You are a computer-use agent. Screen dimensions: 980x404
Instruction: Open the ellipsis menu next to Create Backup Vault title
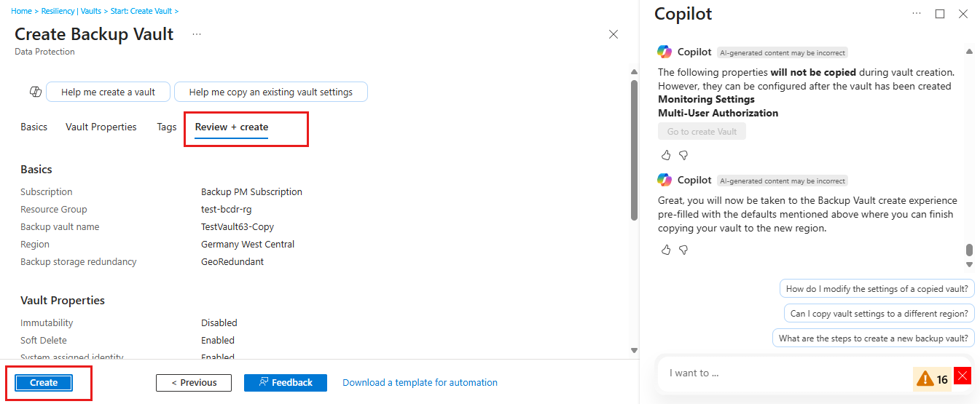197,34
